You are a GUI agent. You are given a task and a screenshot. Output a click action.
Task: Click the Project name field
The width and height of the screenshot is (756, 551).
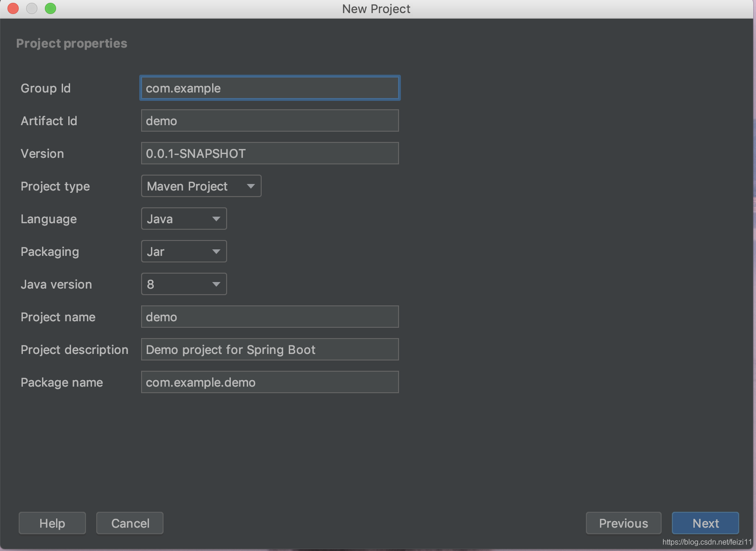[x=270, y=317]
